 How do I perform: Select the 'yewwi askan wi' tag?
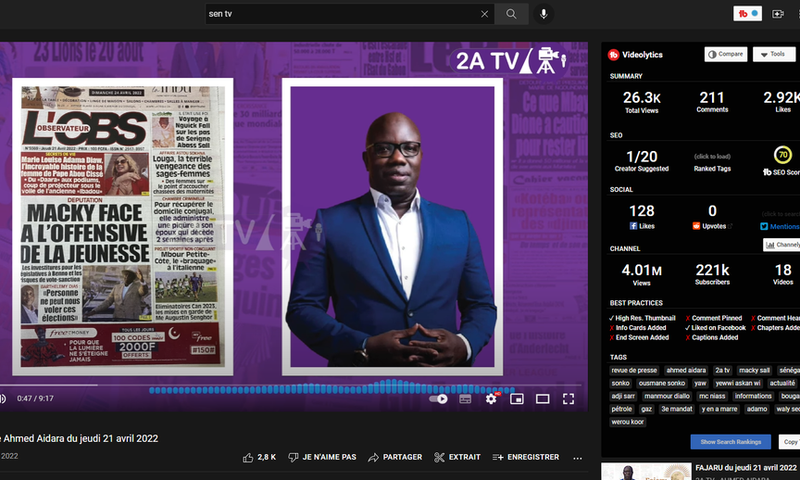(x=738, y=383)
